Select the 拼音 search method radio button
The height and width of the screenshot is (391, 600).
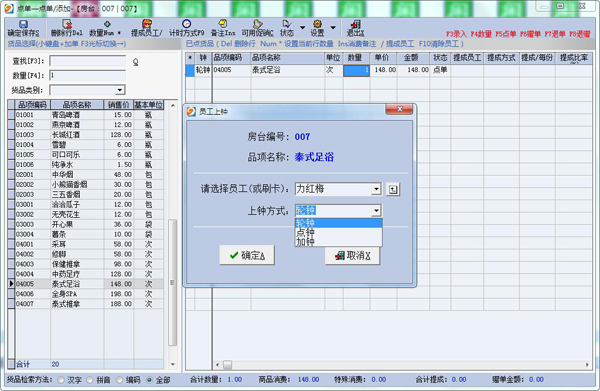[x=90, y=380]
